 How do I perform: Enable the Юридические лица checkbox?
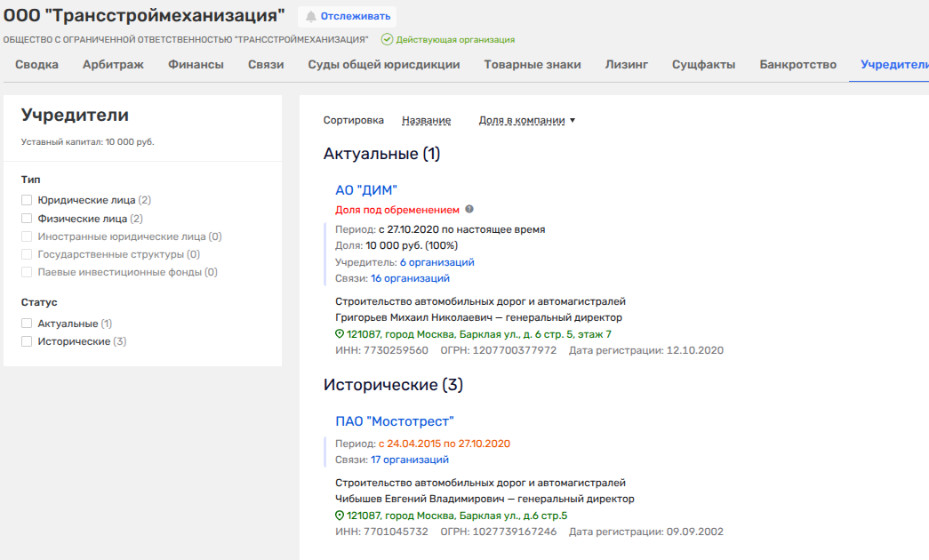click(x=27, y=200)
